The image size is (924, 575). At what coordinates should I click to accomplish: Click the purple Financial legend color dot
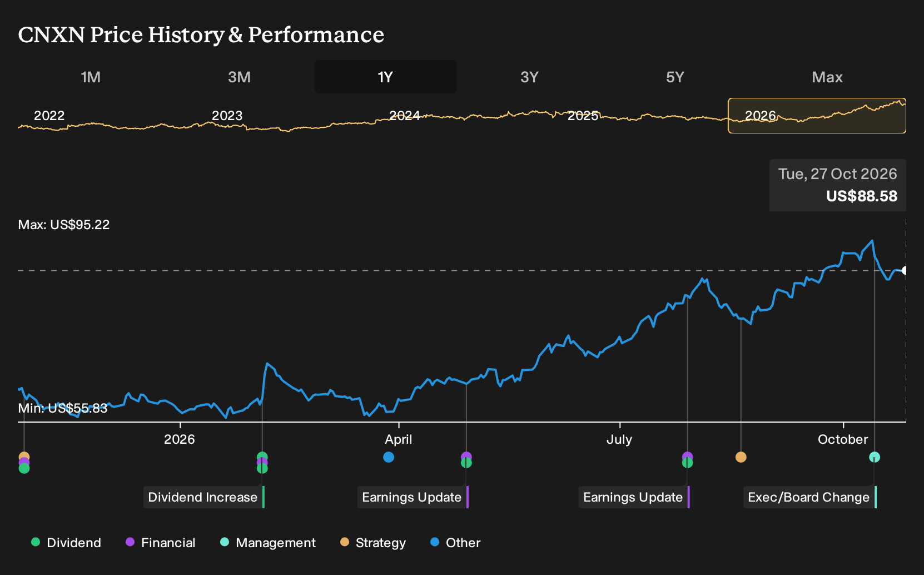coord(130,542)
